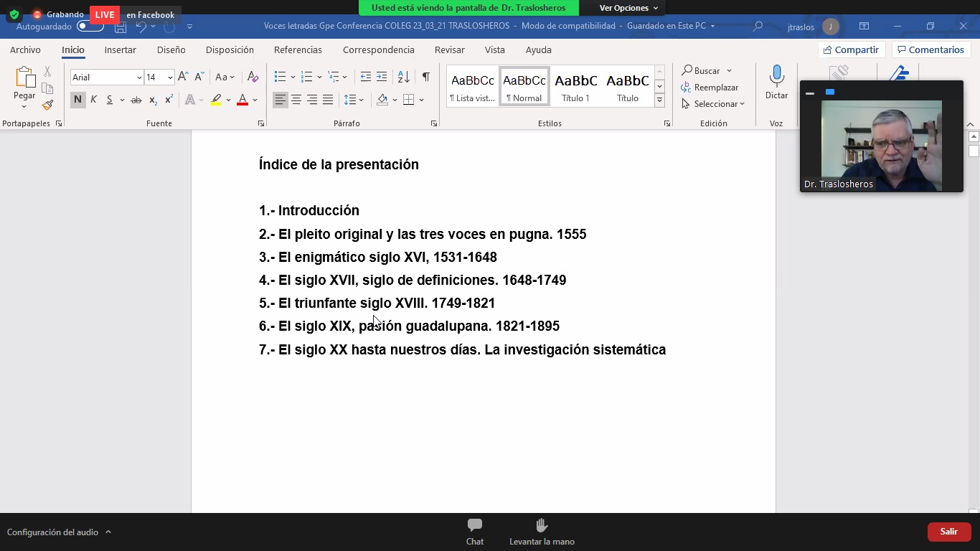Click the save disk icon in title bar
The width and height of the screenshot is (980, 551).
point(121,27)
